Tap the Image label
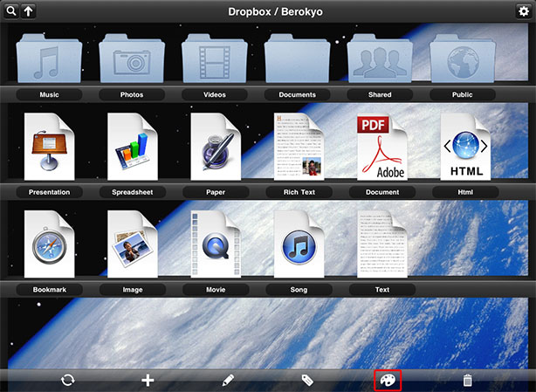The image size is (536, 392). 133,290
